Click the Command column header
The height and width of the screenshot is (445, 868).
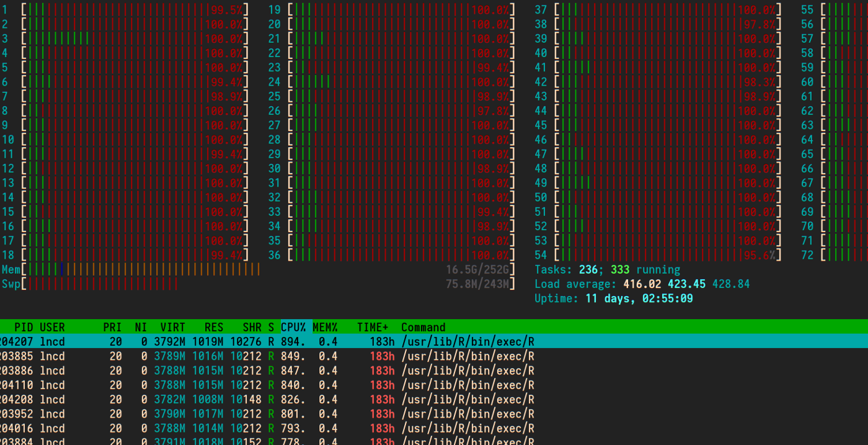point(423,327)
